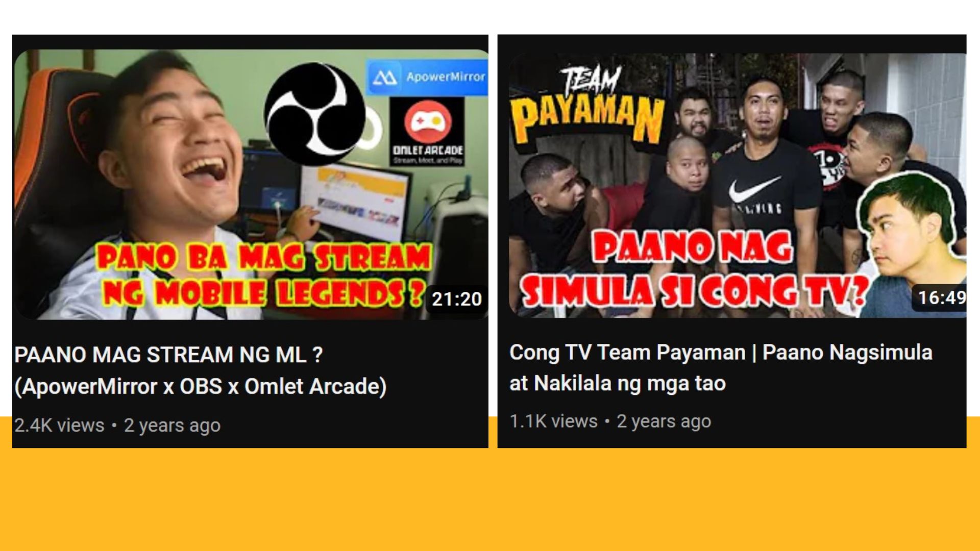Click the 16:49 duration badge

click(x=939, y=297)
